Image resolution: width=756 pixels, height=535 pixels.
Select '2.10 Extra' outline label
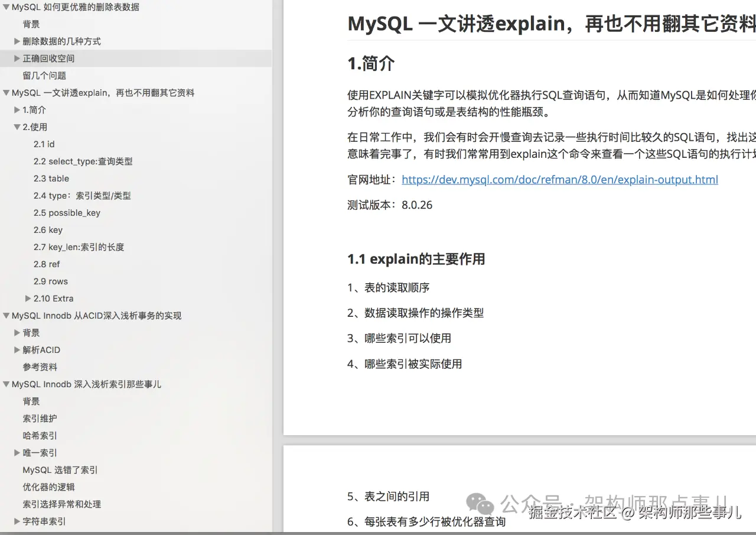(x=54, y=299)
